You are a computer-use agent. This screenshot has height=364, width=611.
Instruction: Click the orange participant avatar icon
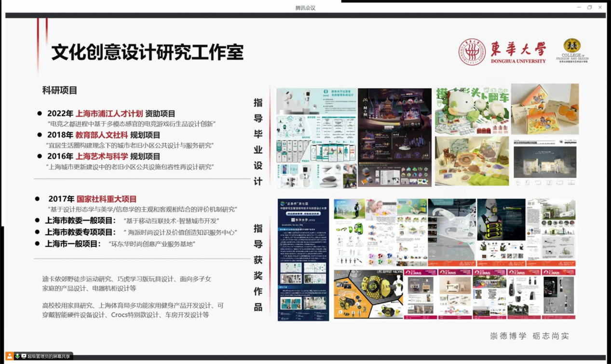(9, 356)
